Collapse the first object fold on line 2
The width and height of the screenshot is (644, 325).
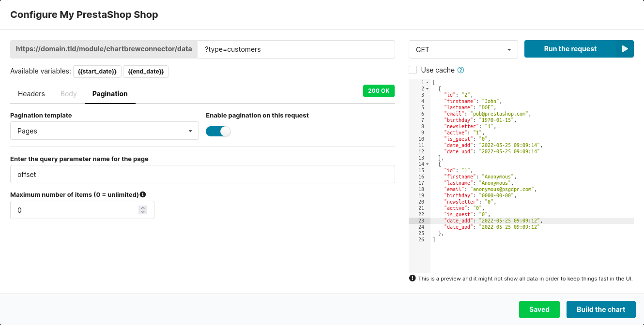[x=427, y=89]
